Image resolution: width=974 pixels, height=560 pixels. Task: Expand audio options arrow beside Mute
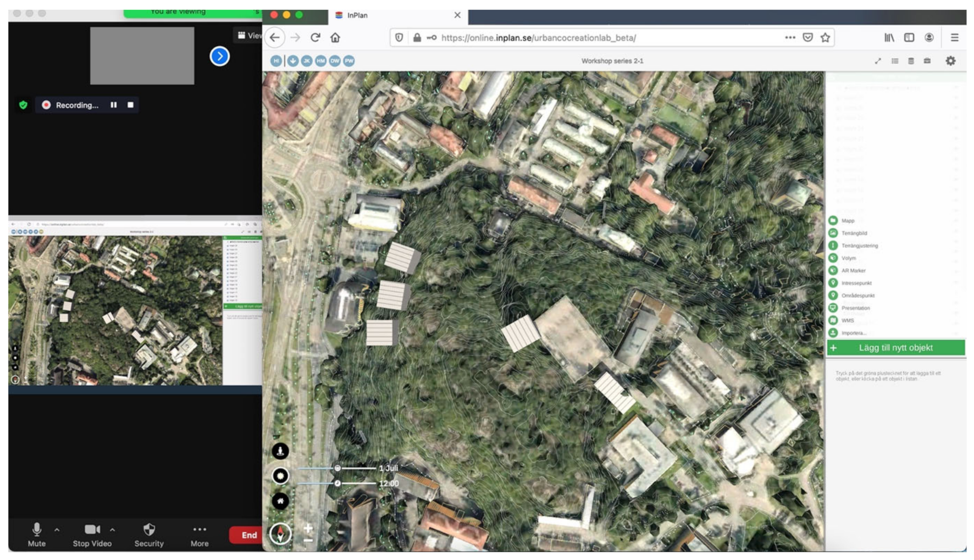pyautogui.click(x=57, y=530)
